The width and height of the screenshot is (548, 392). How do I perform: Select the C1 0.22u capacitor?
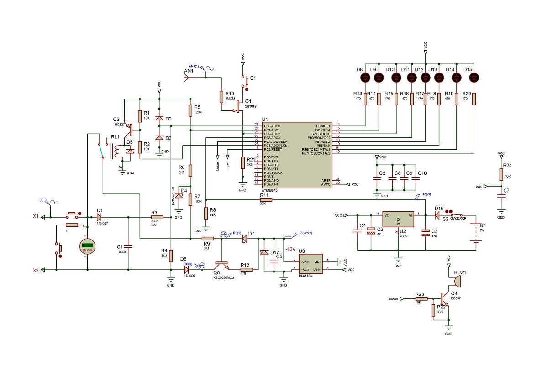click(128, 246)
